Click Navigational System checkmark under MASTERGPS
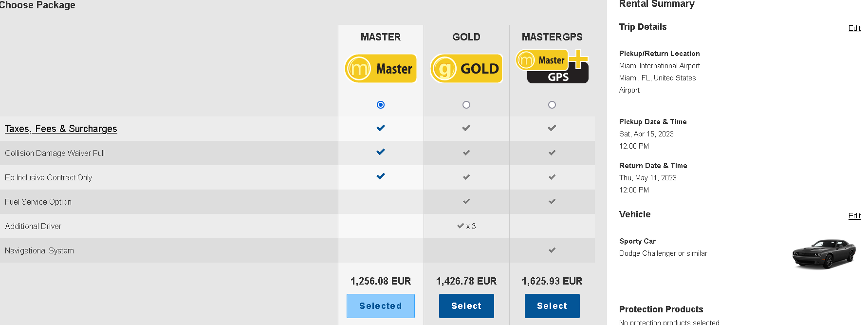 click(x=552, y=250)
